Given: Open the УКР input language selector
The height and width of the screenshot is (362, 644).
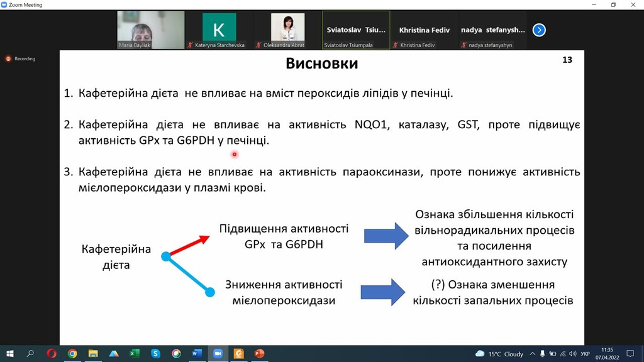Looking at the screenshot, I should coord(586,354).
